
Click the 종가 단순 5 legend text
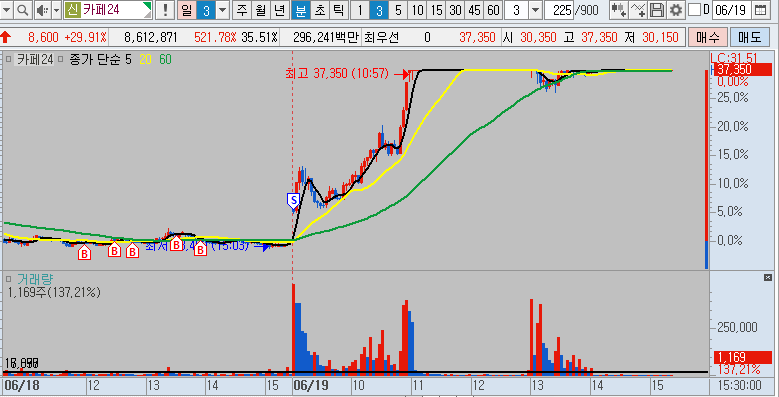tap(100, 60)
